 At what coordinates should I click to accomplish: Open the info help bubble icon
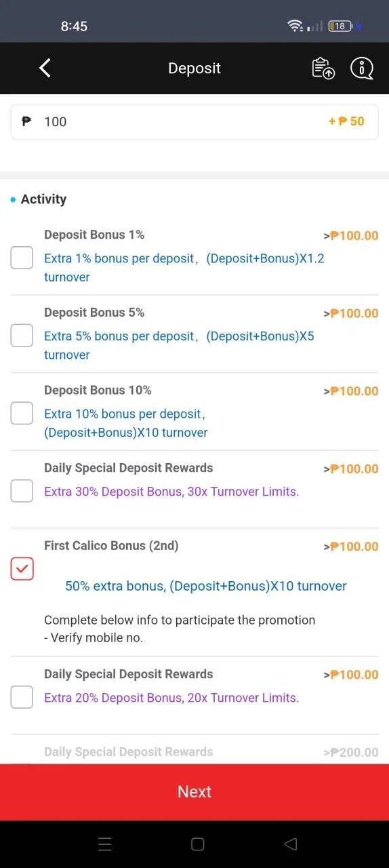[x=362, y=68]
